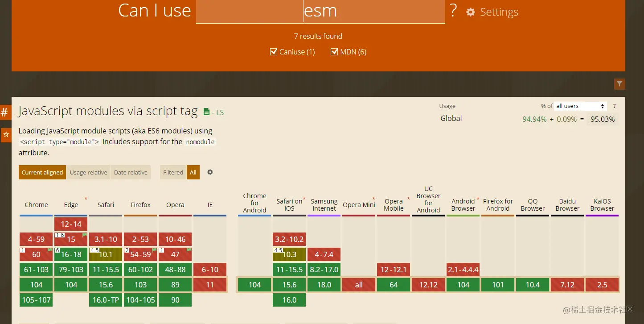Click the Edge 12-14 cell
This screenshot has width=644, height=324.
click(x=71, y=224)
